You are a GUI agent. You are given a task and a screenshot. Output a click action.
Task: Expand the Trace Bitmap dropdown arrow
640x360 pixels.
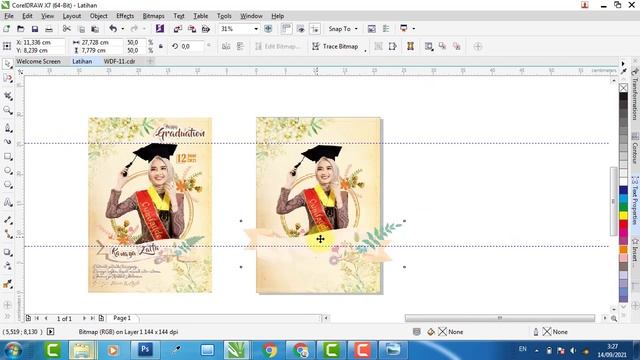pos(365,51)
